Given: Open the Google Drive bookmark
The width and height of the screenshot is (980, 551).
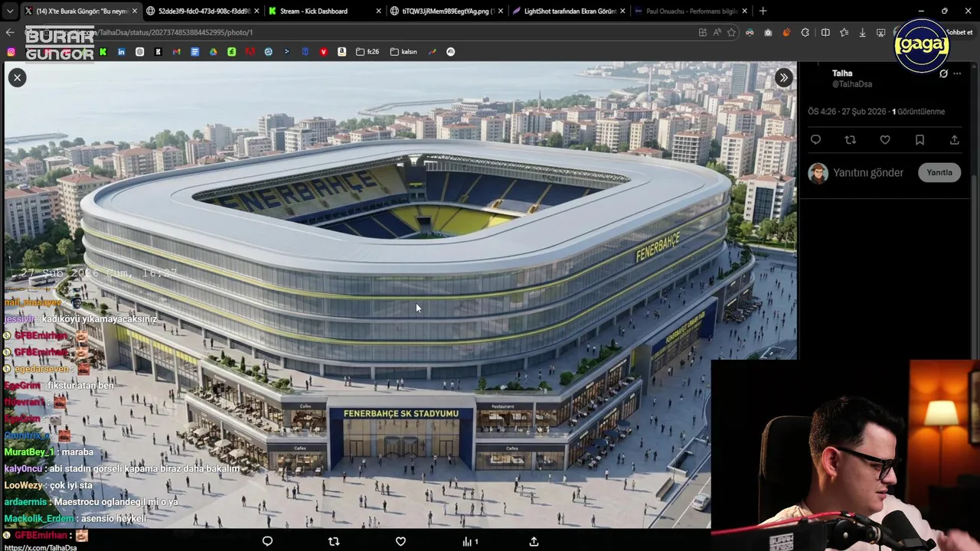Looking at the screenshot, I should point(213,52).
